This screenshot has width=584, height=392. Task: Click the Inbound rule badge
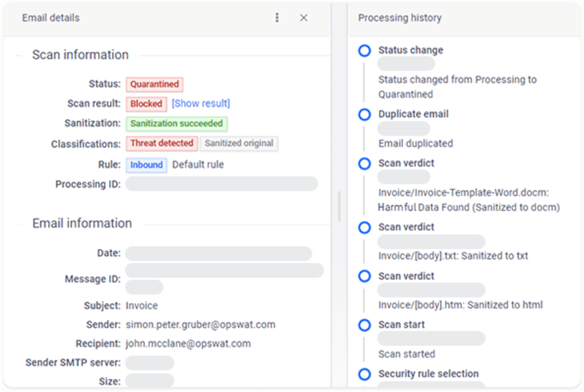[146, 165]
